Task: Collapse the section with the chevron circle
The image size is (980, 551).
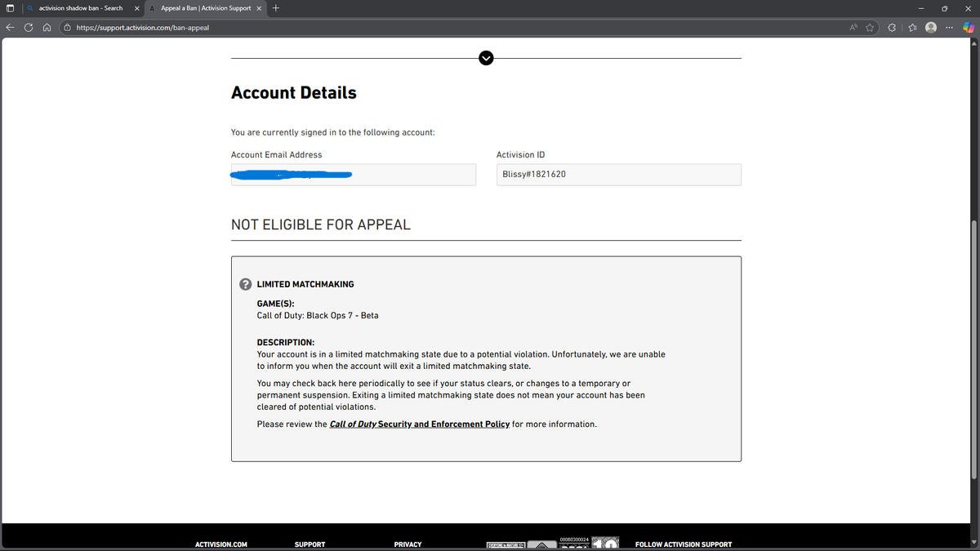Action: click(x=486, y=57)
